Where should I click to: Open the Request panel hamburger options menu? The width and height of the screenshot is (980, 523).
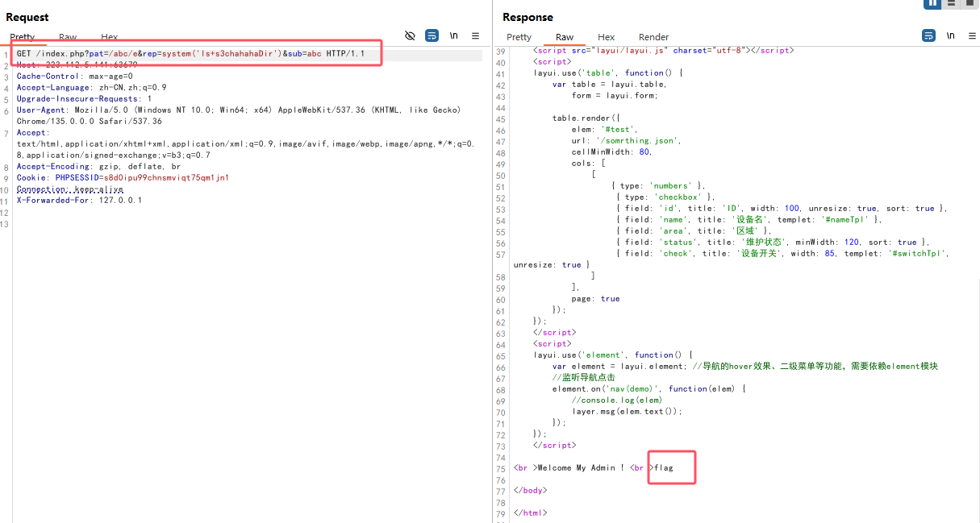tap(476, 35)
